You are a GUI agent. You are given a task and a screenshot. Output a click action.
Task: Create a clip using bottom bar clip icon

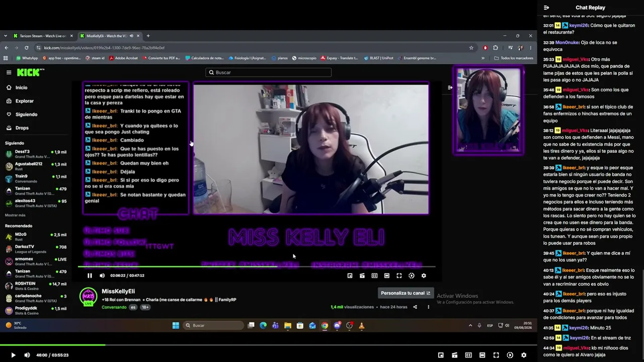(x=455, y=355)
